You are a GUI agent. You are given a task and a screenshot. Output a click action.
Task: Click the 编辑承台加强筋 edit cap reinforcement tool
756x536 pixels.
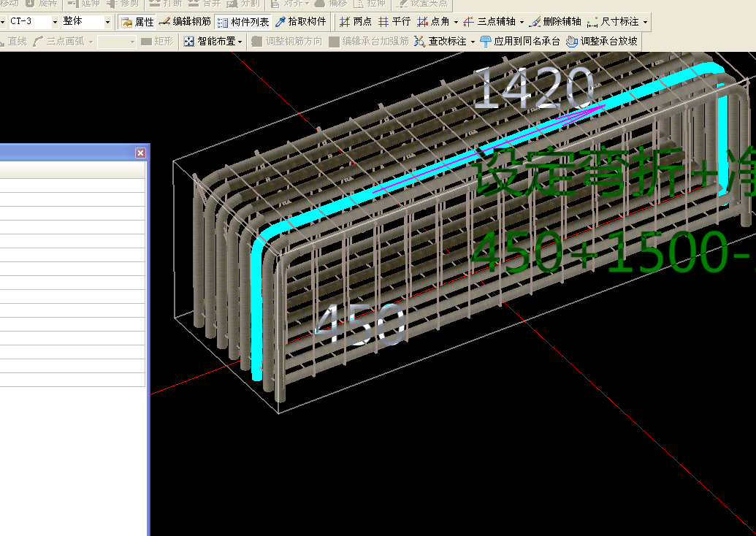point(368,42)
